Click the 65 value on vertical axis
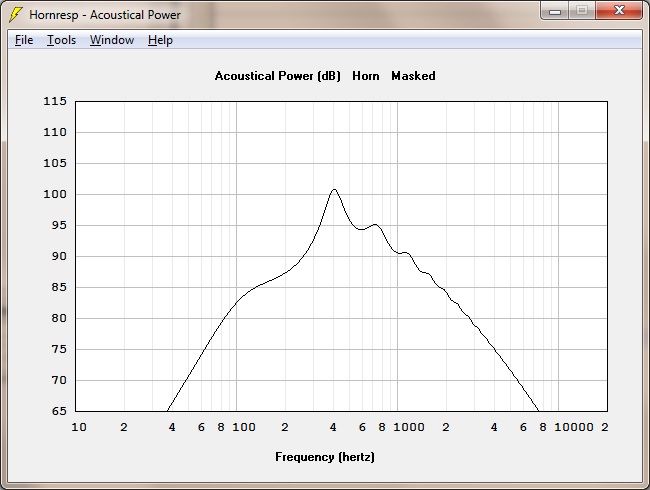 point(59,411)
